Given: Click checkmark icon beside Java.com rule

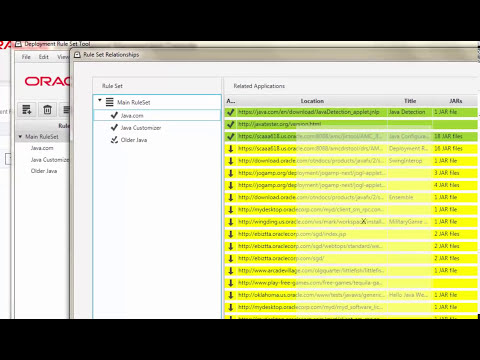Looking at the screenshot, I should [x=114, y=115].
